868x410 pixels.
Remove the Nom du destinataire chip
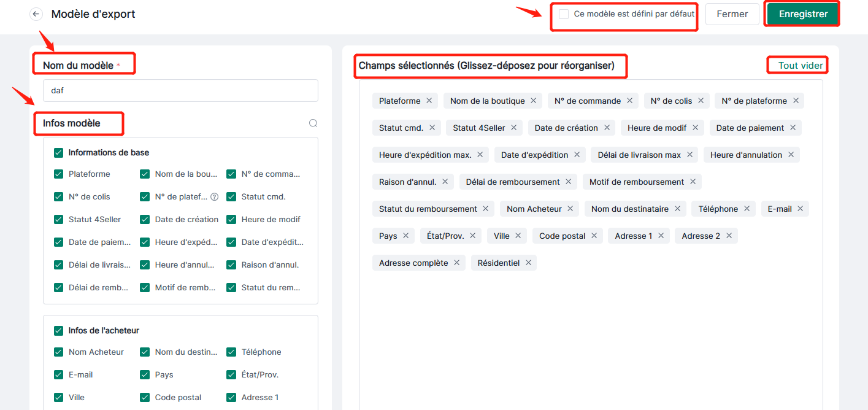pos(677,209)
